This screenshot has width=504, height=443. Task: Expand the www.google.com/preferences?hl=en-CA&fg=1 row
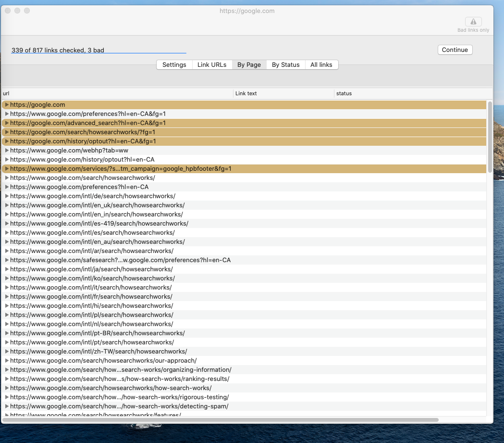tap(7, 114)
